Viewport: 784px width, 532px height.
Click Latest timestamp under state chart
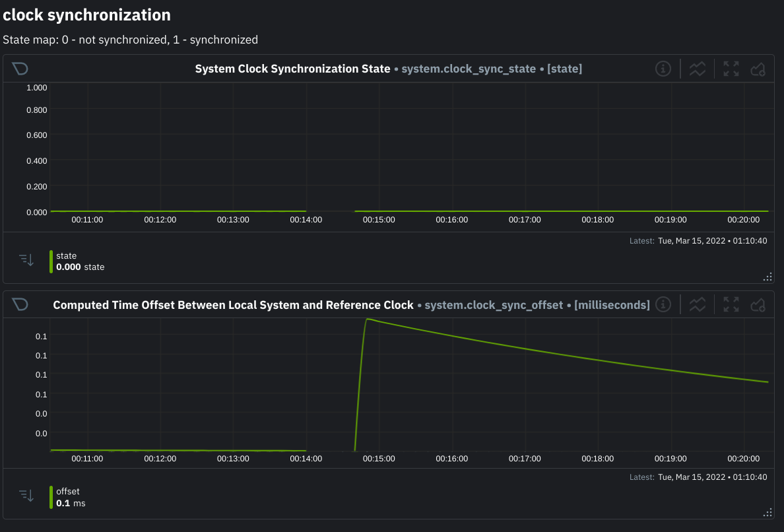pyautogui.click(x=698, y=240)
